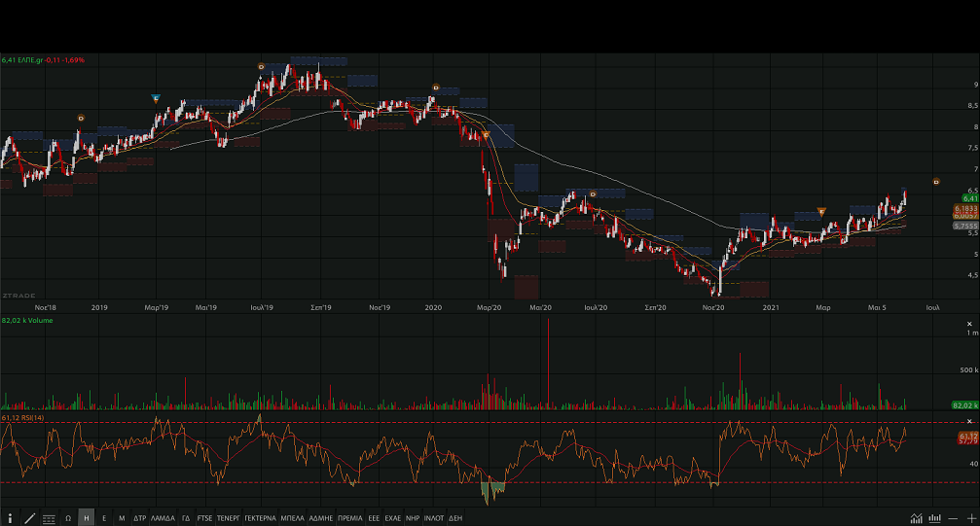Load the ΜΠΕΛΑ symbol chart

[x=292, y=518]
